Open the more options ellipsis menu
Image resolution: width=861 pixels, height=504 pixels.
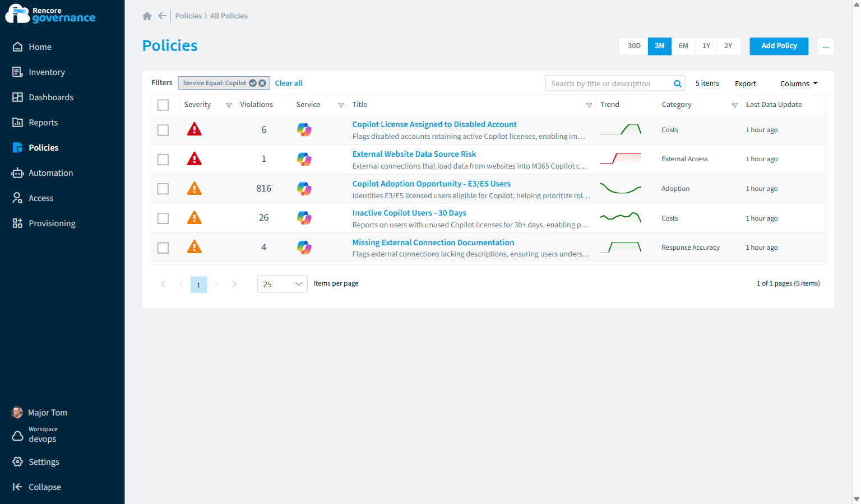tap(826, 46)
